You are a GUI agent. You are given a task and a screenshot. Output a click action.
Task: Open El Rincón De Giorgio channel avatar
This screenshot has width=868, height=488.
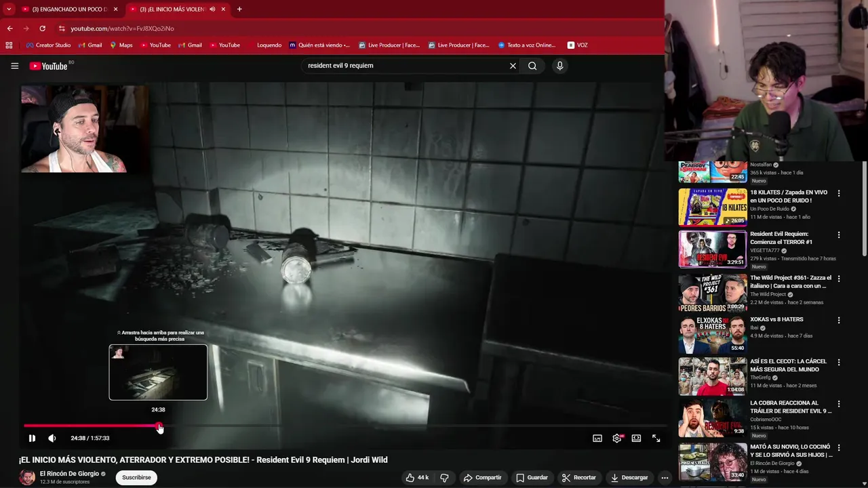(x=27, y=477)
